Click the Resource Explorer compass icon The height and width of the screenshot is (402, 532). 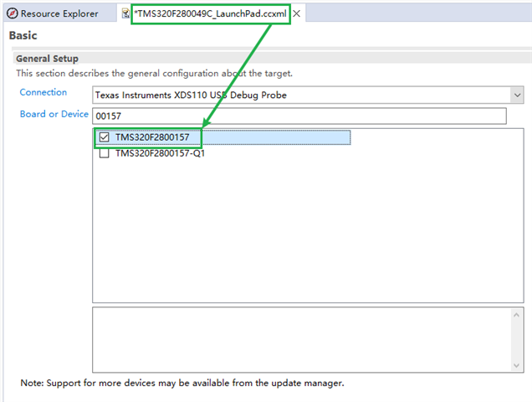pyautogui.click(x=13, y=13)
